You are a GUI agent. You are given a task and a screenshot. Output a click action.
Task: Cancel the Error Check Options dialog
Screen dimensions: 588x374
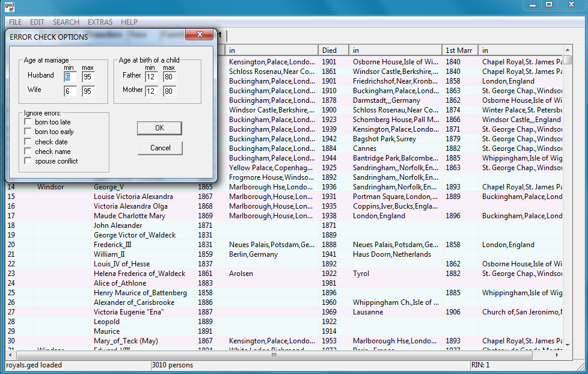(x=160, y=148)
